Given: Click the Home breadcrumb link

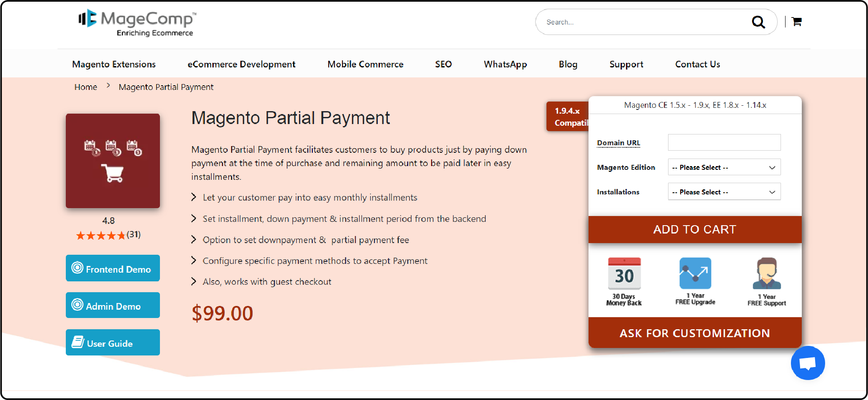Looking at the screenshot, I should (x=86, y=87).
